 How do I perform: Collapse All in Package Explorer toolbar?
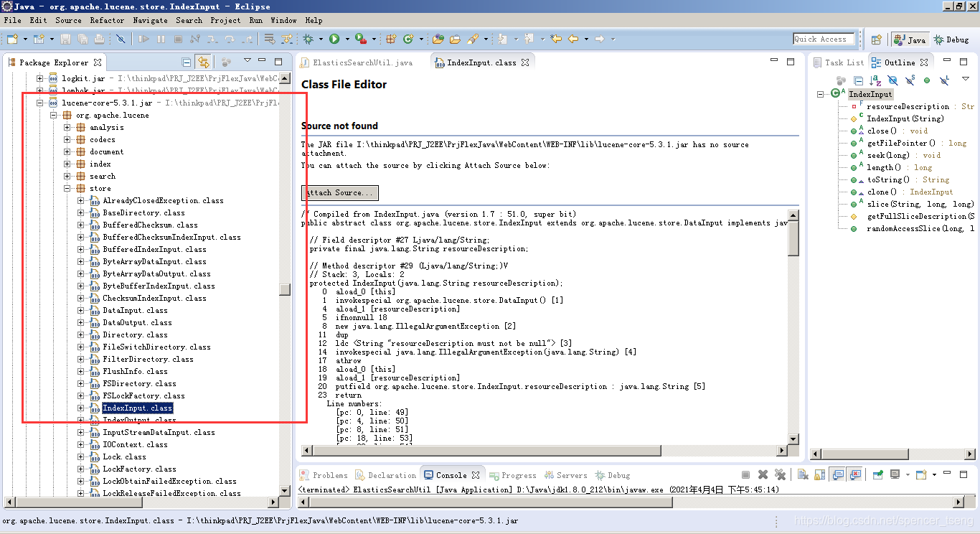point(186,61)
